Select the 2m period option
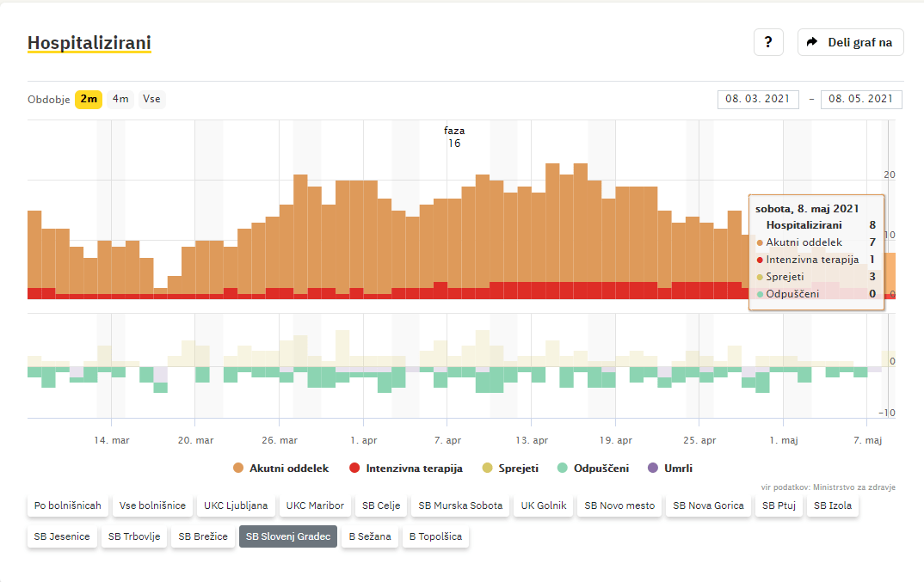 (x=89, y=99)
